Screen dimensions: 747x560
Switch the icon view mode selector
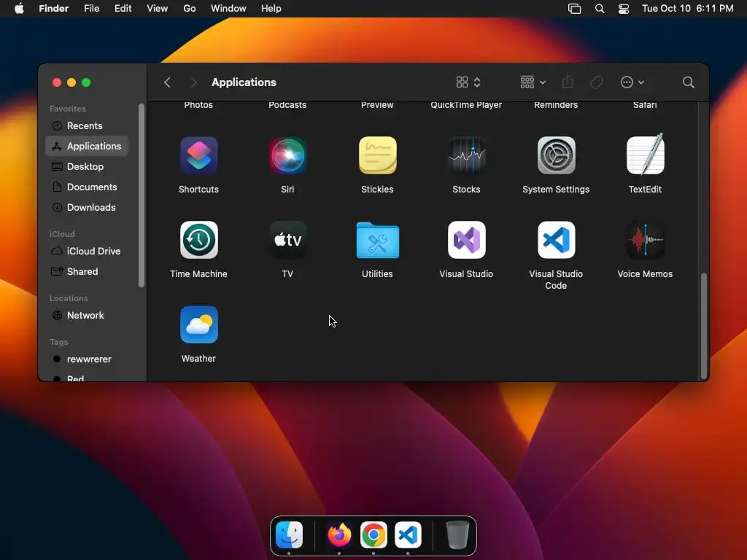468,82
